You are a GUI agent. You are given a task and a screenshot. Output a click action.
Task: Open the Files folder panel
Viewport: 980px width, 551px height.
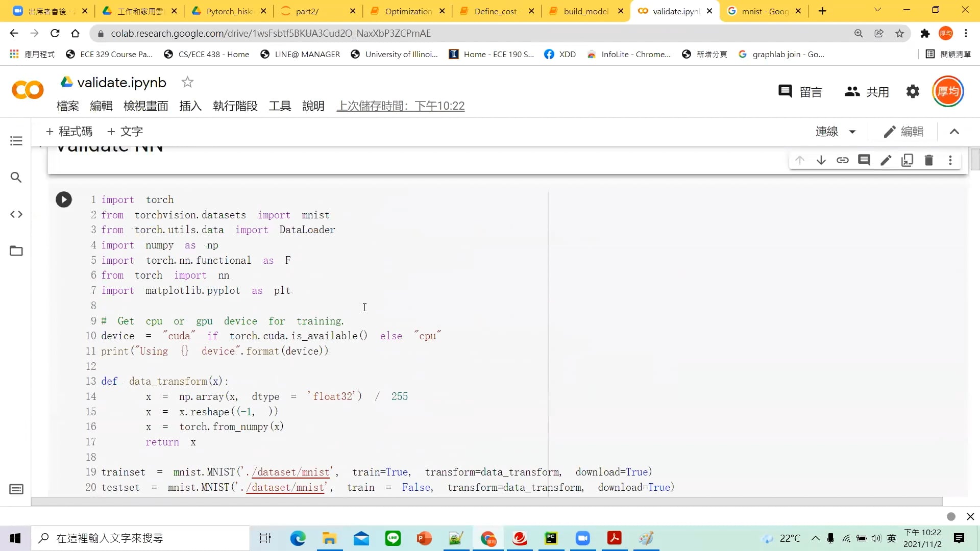point(16,251)
